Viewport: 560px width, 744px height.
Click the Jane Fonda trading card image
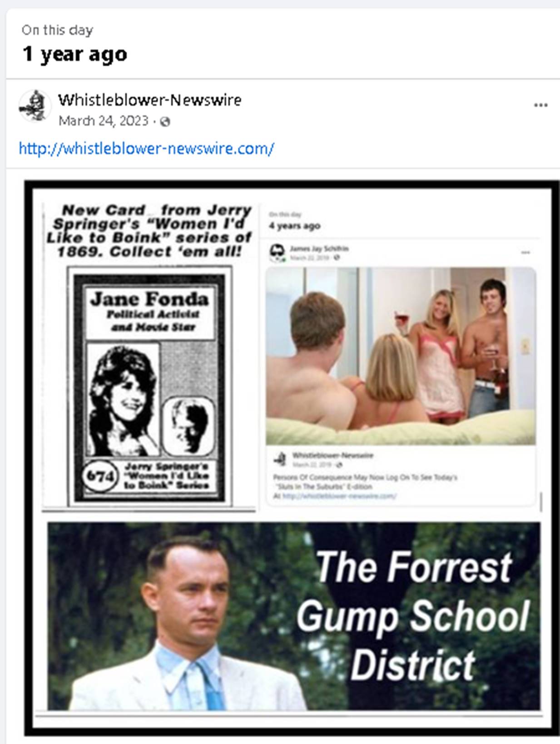pos(149,387)
